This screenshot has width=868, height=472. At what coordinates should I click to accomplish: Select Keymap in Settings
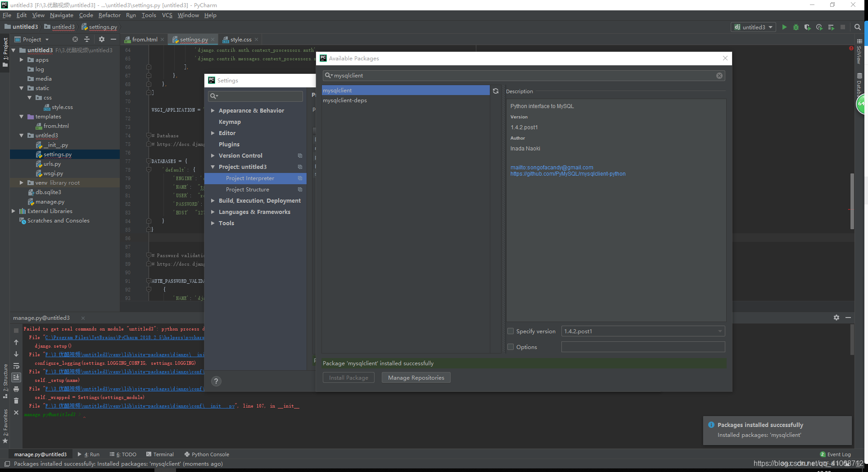tap(230, 122)
